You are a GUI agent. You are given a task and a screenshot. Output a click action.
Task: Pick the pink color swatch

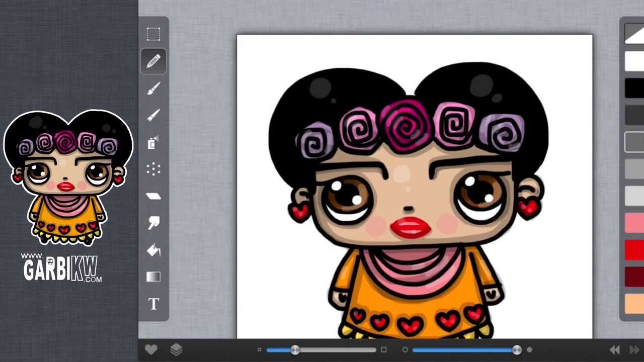[634, 223]
